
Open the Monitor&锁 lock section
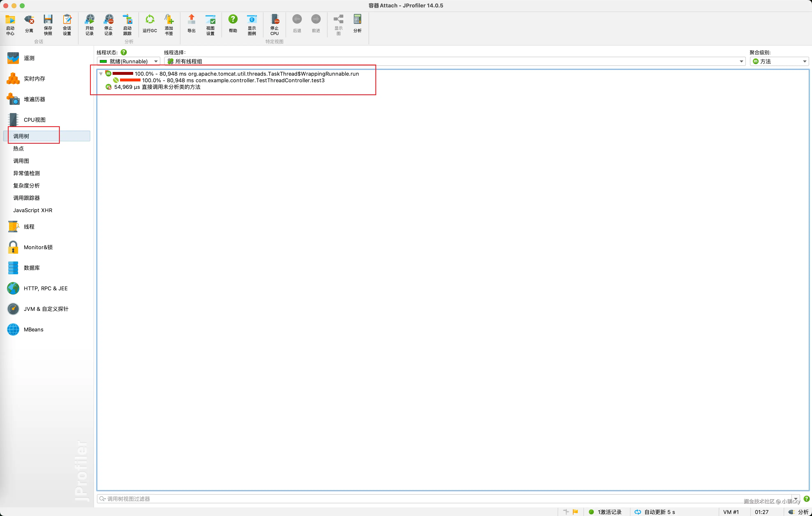point(38,247)
